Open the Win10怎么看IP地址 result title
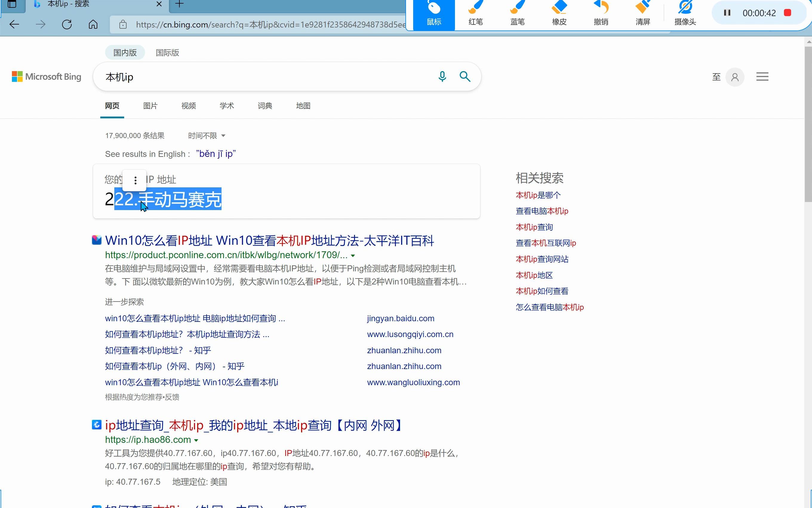The width and height of the screenshot is (812, 508). (270, 241)
